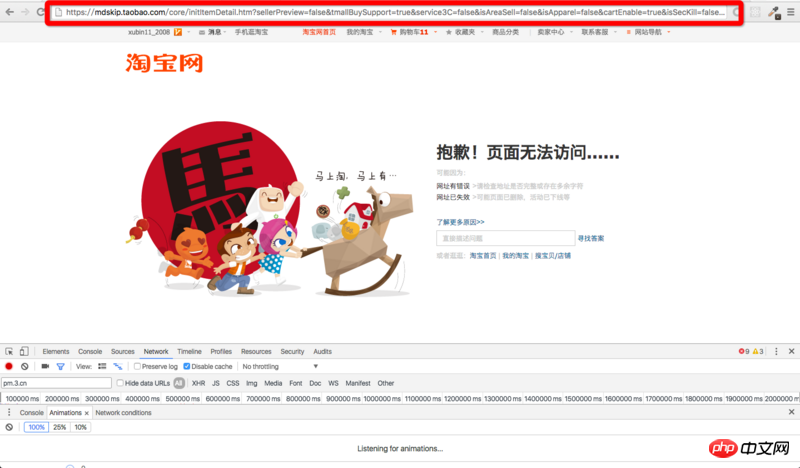Check the Hide data URLs checkbox
Viewport: 800px width, 468px height.
pos(120,383)
